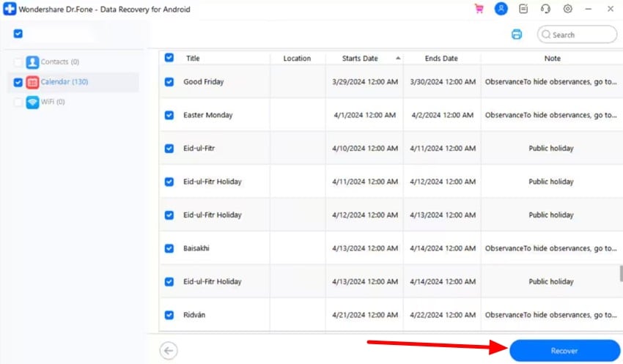This screenshot has height=364, width=623.
Task: Uncheck the Eid-ul-Fitr 4/10/2024 row checkbox
Action: (169, 149)
